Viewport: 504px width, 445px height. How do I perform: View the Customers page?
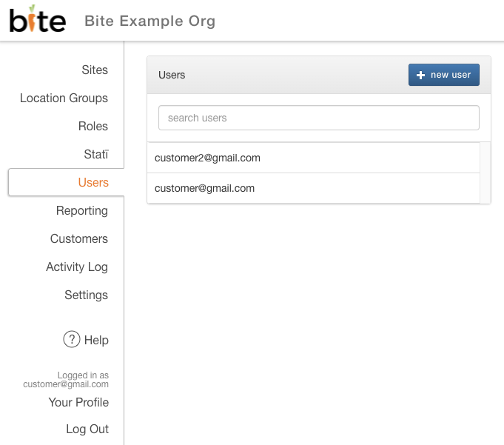point(78,238)
